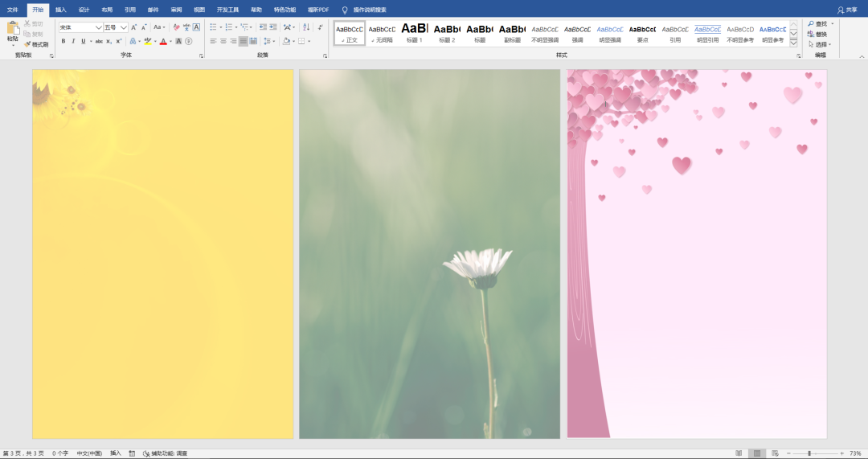This screenshot has height=459, width=868.
Task: Open the Layout (布局) ribbon tab
Action: 107,10
